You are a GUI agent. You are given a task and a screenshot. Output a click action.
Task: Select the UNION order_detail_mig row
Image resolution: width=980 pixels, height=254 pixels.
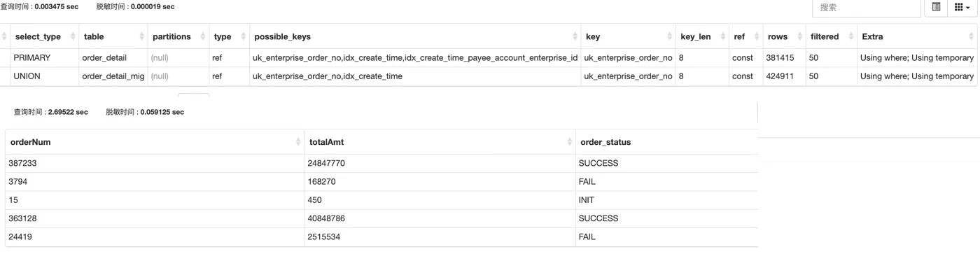coord(493,76)
